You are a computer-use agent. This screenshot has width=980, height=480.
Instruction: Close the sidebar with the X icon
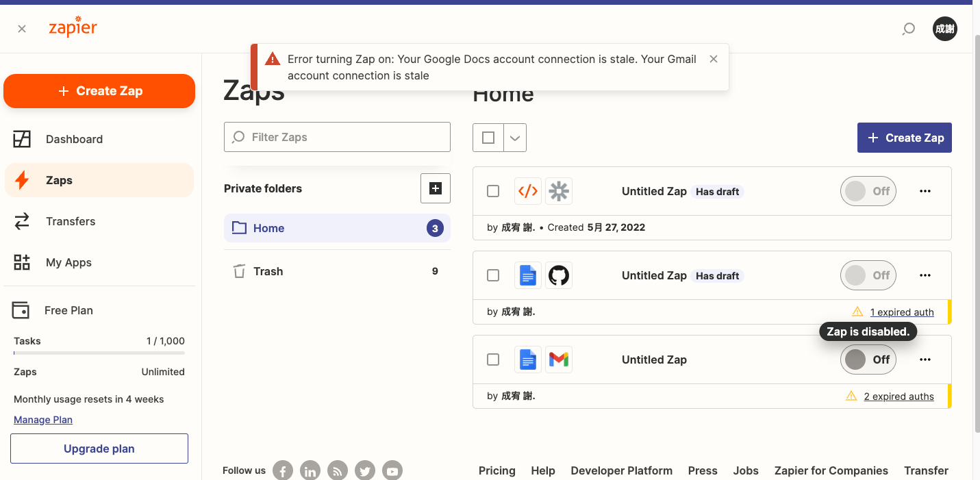click(x=22, y=29)
